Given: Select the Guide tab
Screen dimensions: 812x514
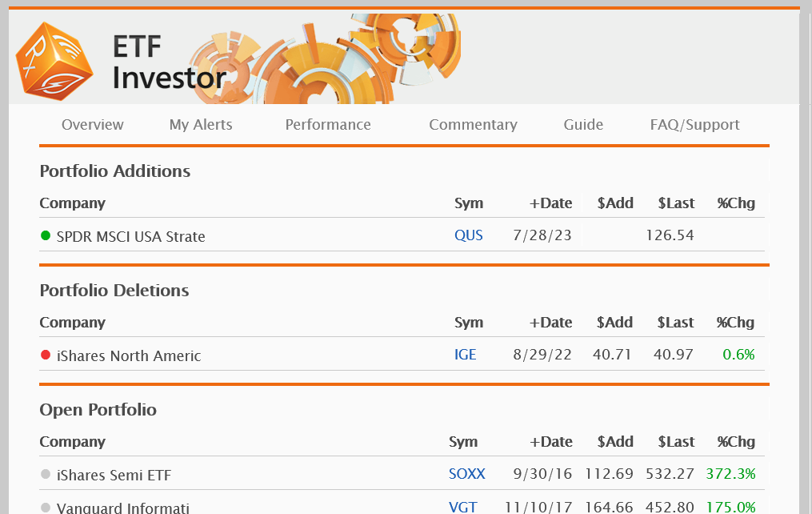Looking at the screenshot, I should click(583, 125).
